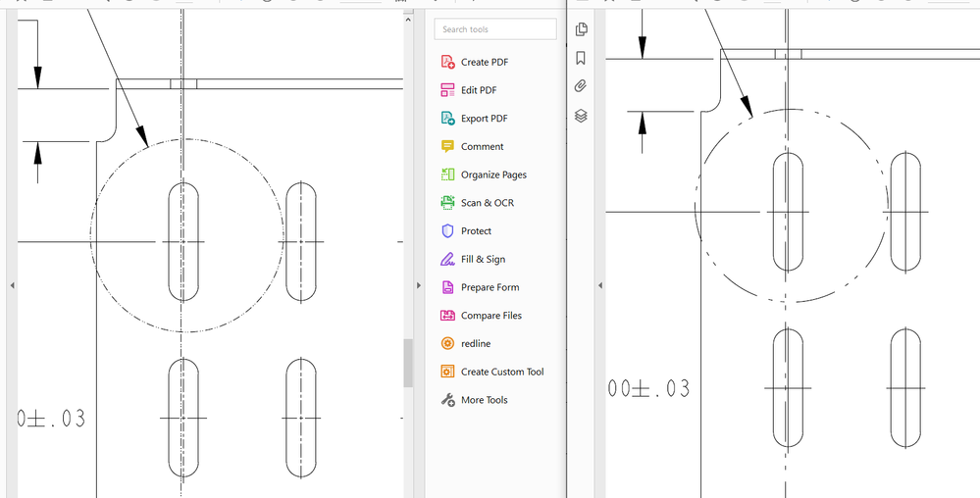Image resolution: width=980 pixels, height=498 pixels.
Task: Open the Attachments paperclip panel
Action: (x=581, y=86)
